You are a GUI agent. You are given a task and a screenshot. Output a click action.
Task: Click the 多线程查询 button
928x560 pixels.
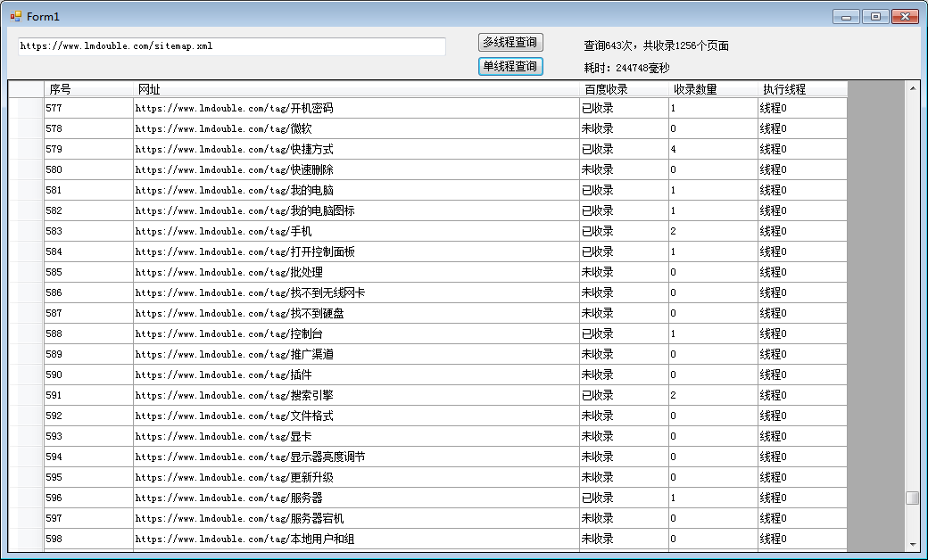[x=510, y=43]
